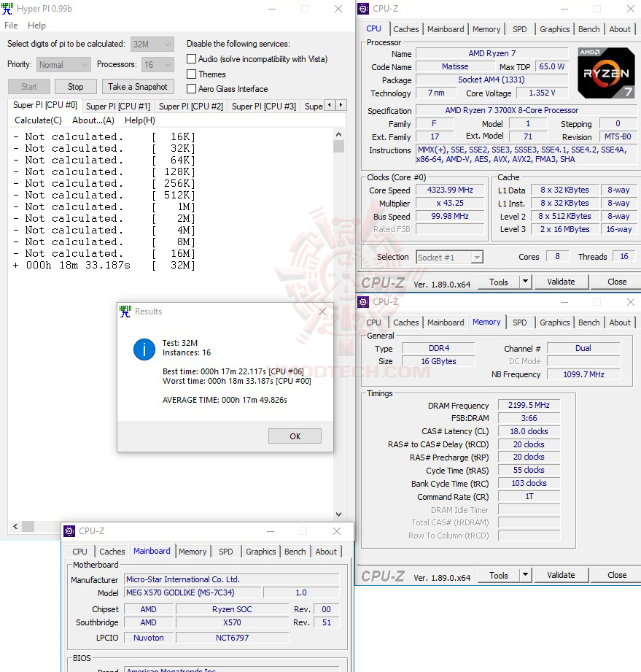This screenshot has width=641, height=672.
Task: Click Model field MEG X570 GODLIKE (MS-7C34)
Action: [x=193, y=592]
